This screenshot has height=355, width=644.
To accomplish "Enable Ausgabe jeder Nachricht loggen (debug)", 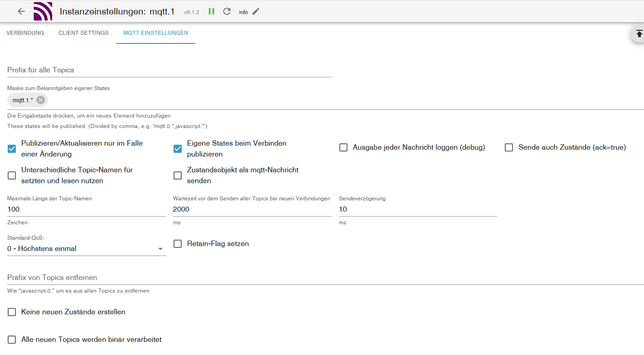I will pyautogui.click(x=343, y=147).
